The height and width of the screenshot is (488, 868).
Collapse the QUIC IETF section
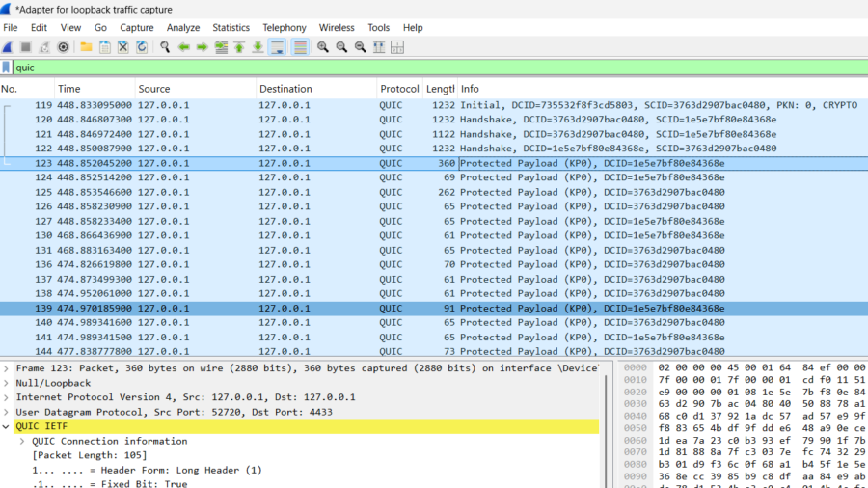point(6,426)
